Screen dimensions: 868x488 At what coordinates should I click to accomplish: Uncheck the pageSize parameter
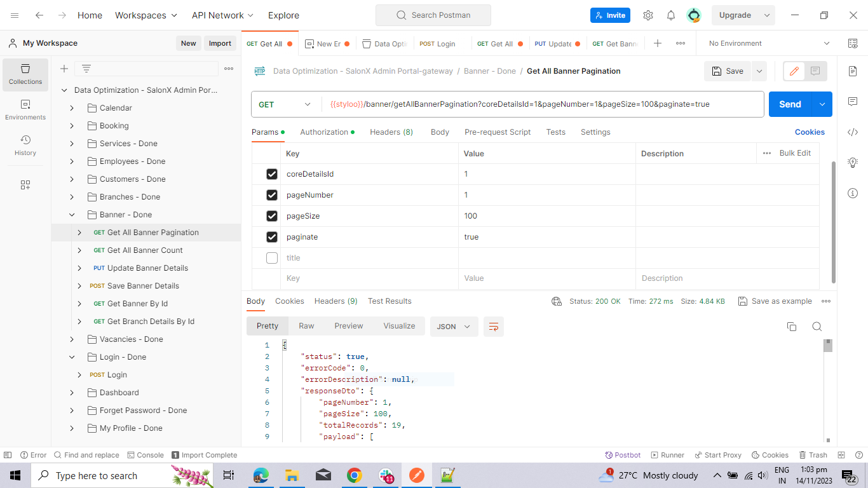(x=272, y=216)
